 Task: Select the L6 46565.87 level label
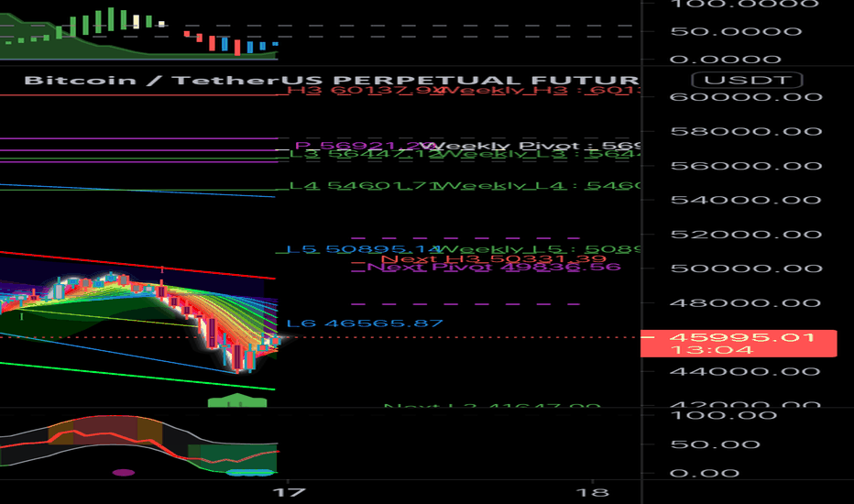[x=365, y=323]
